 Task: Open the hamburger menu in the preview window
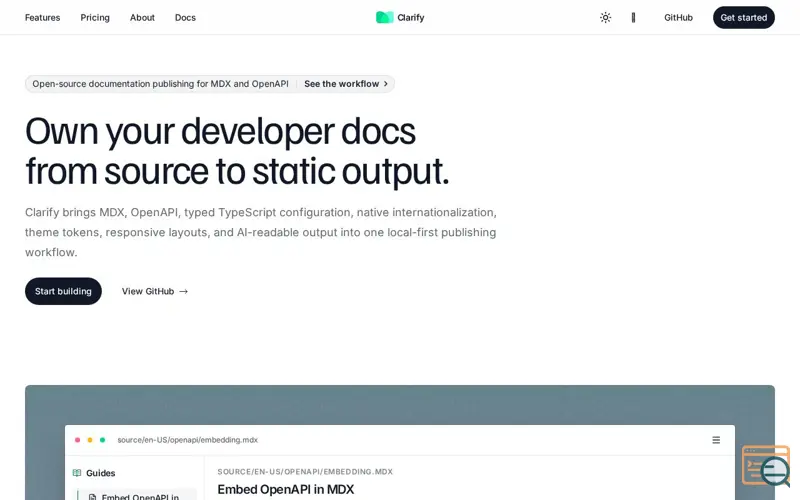716,440
